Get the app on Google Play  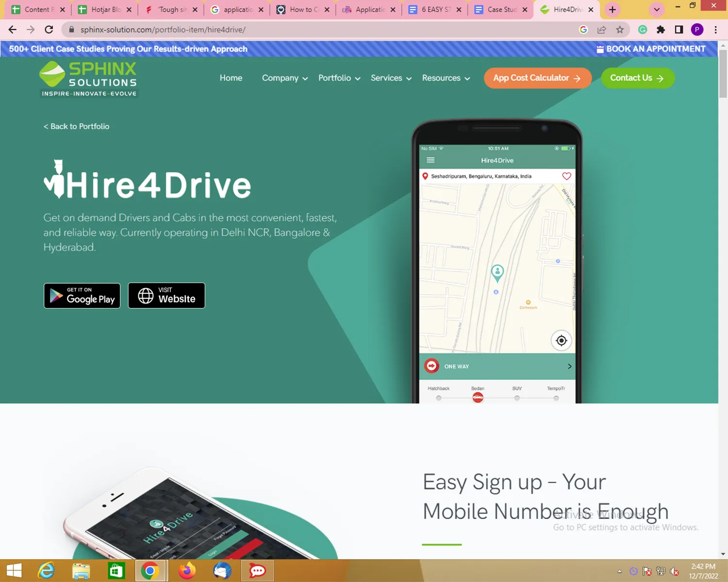(82, 296)
